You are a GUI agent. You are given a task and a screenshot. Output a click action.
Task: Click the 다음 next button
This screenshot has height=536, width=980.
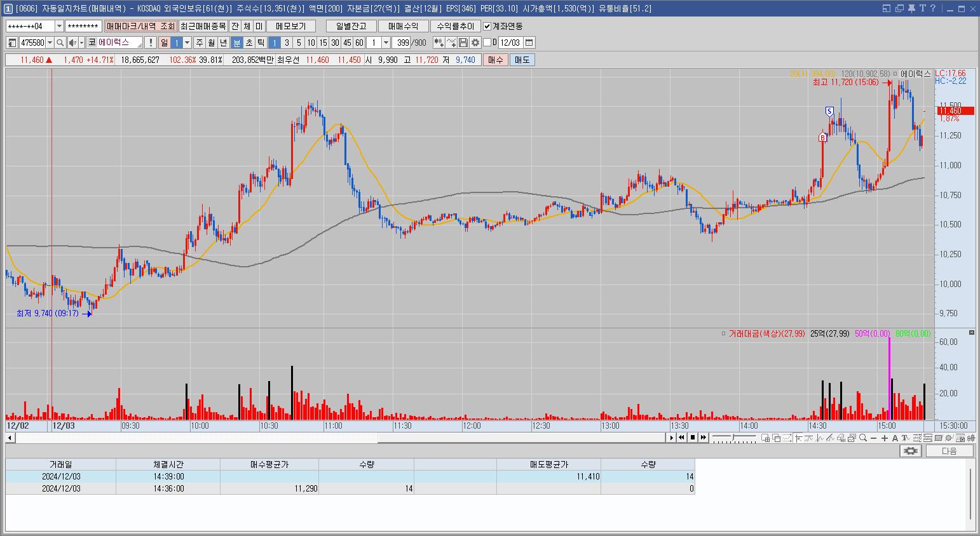click(x=949, y=451)
